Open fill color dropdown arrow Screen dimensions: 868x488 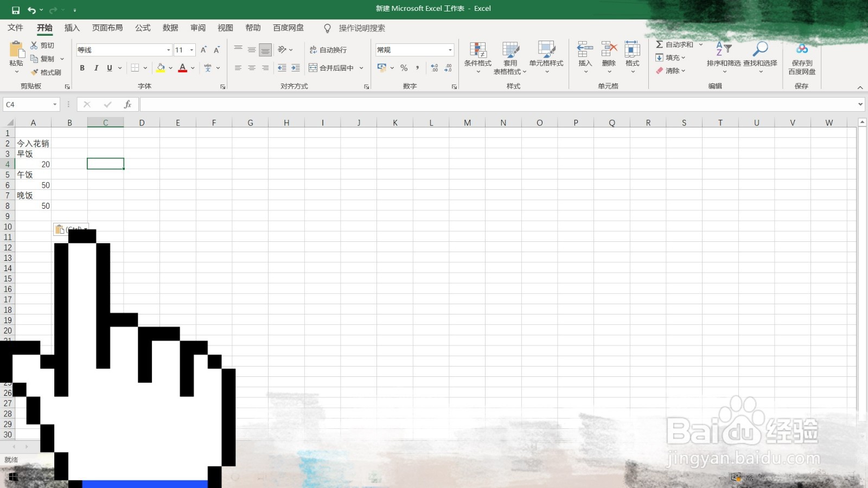tap(170, 68)
